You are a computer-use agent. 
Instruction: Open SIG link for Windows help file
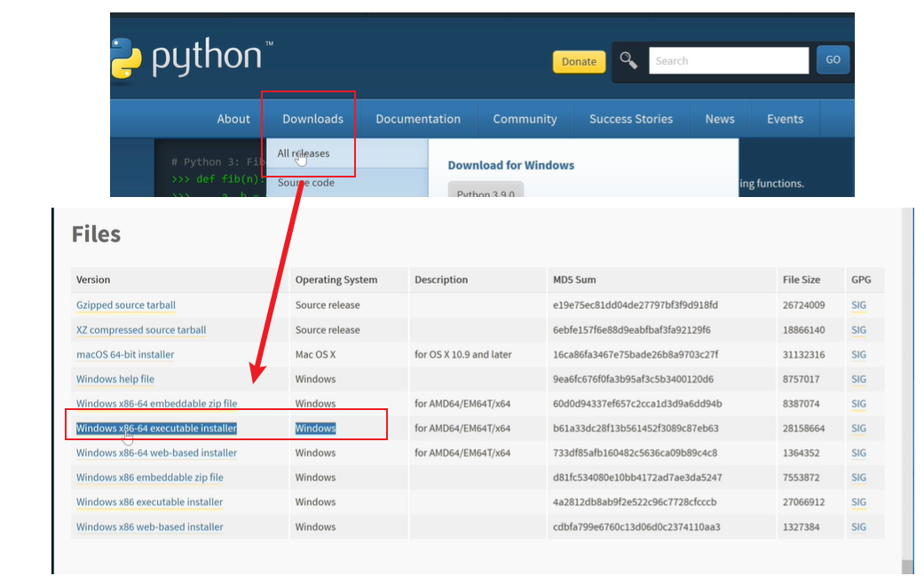click(858, 379)
